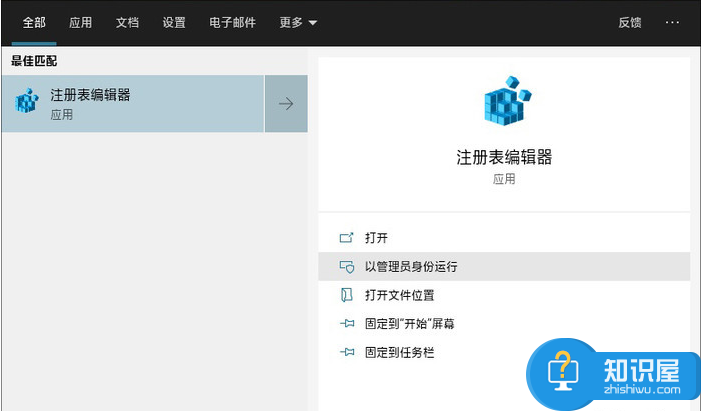Click 注册表编辑器 title in preview pane

tap(504, 157)
